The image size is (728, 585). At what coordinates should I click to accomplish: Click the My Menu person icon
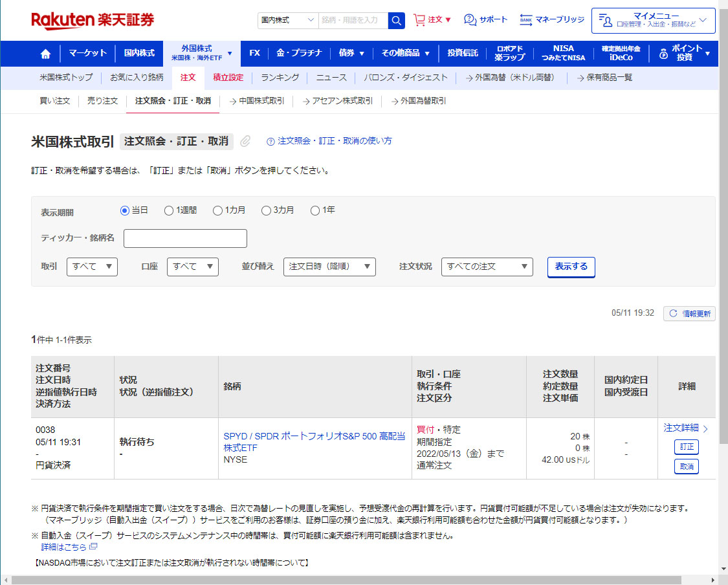606,21
